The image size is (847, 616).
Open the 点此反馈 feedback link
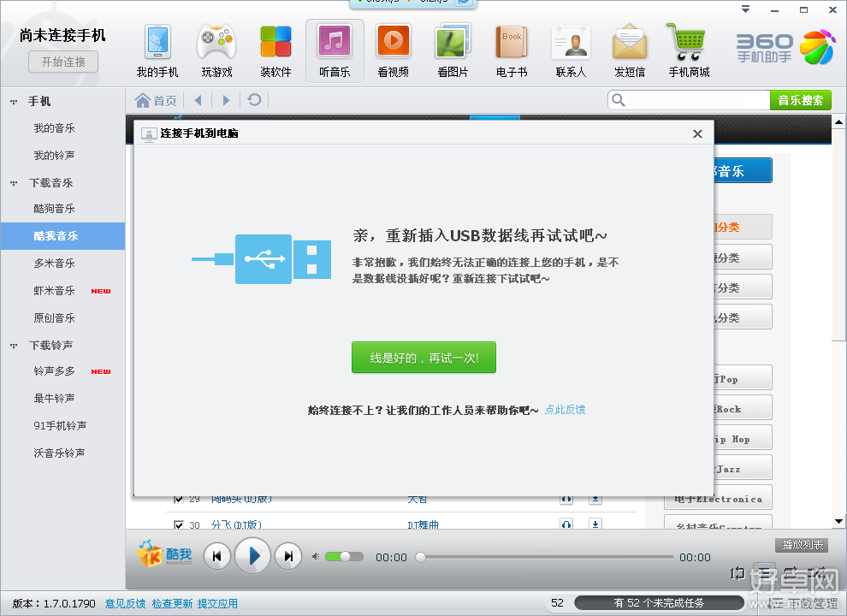coord(565,410)
